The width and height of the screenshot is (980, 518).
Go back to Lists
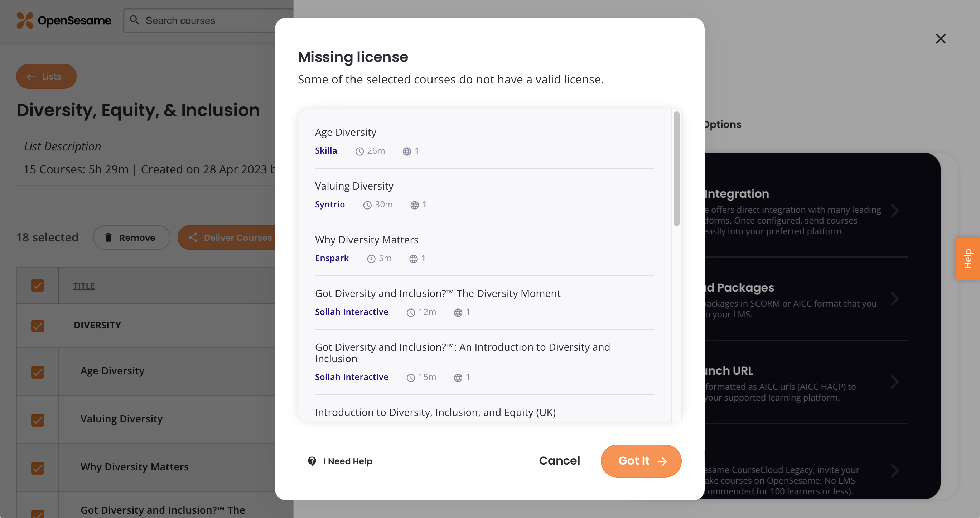[46, 76]
